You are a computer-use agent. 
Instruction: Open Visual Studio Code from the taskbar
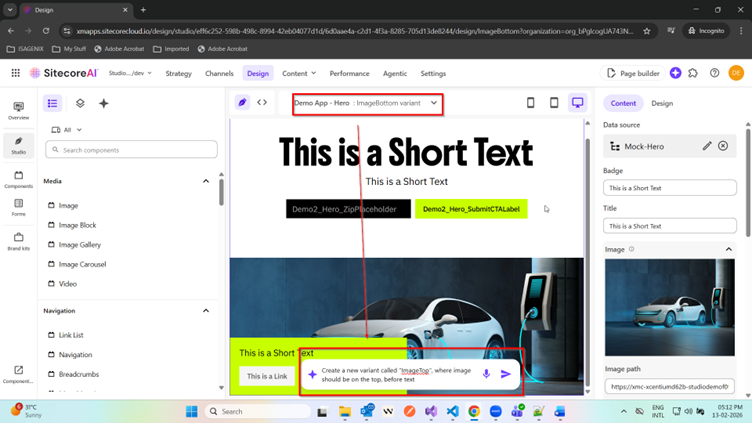452,411
